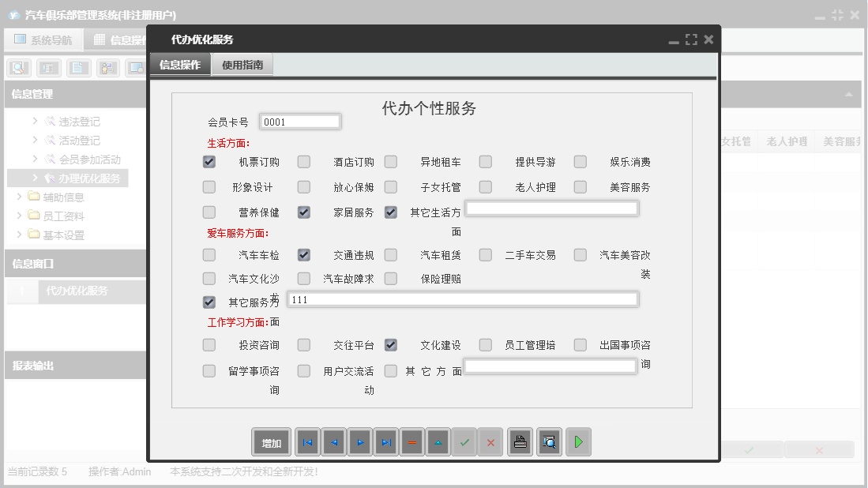
Task: Uncheck the 机票订购 checkbox
Action: pos(209,162)
